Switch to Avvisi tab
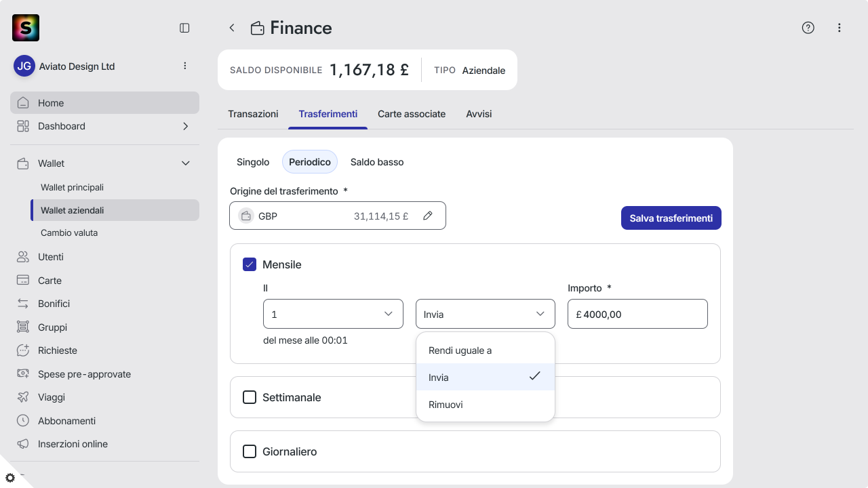 [x=479, y=114]
